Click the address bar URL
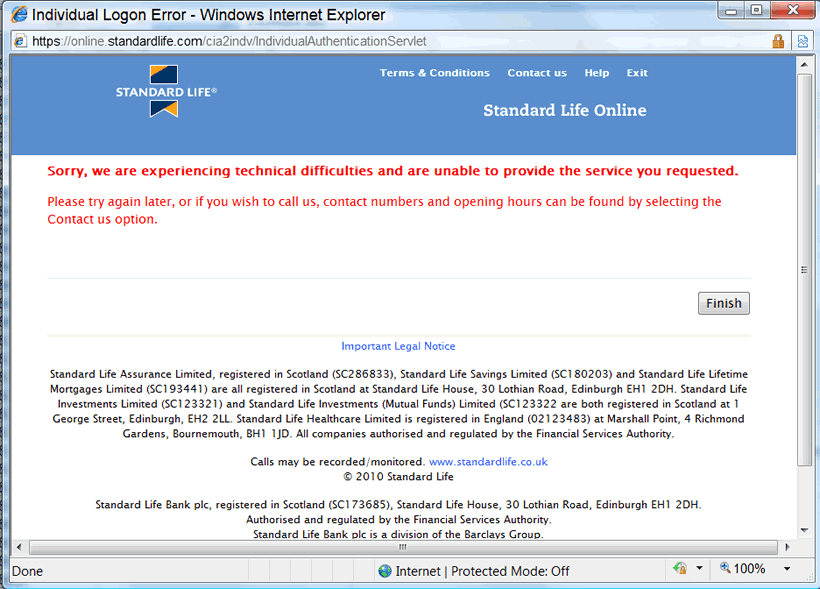This screenshot has height=589, width=820. click(229, 41)
